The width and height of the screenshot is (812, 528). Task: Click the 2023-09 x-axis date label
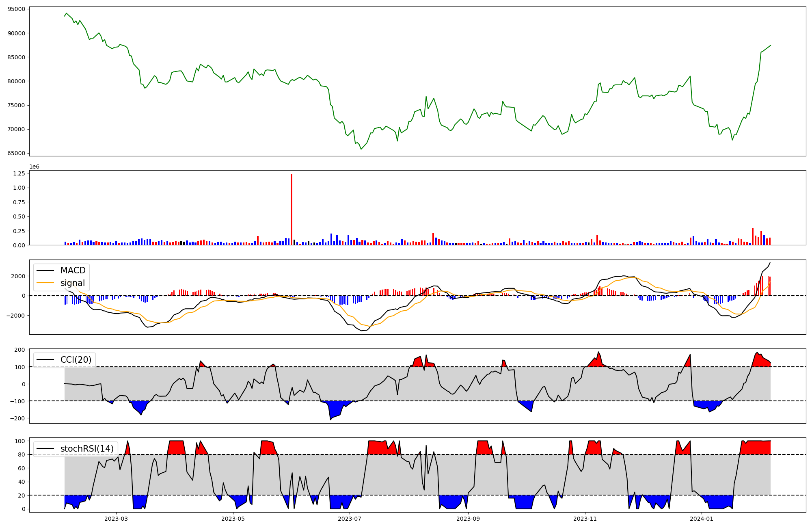(x=468, y=519)
